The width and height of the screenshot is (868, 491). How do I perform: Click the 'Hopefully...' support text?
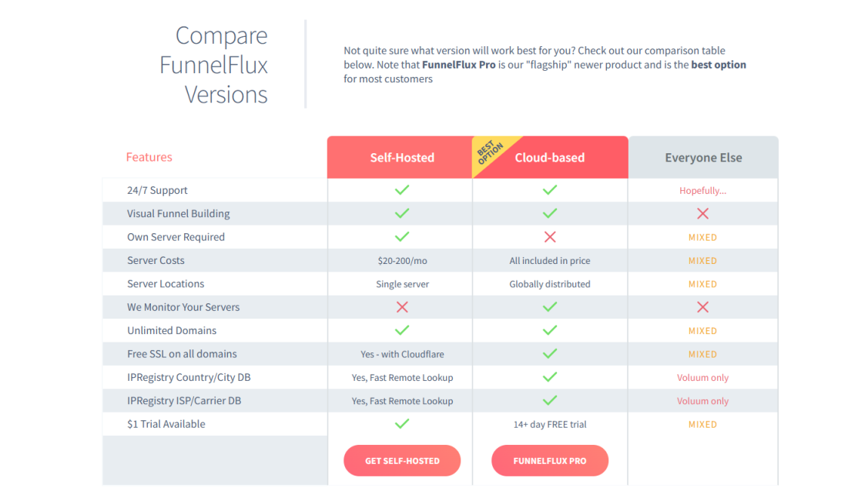pyautogui.click(x=702, y=191)
